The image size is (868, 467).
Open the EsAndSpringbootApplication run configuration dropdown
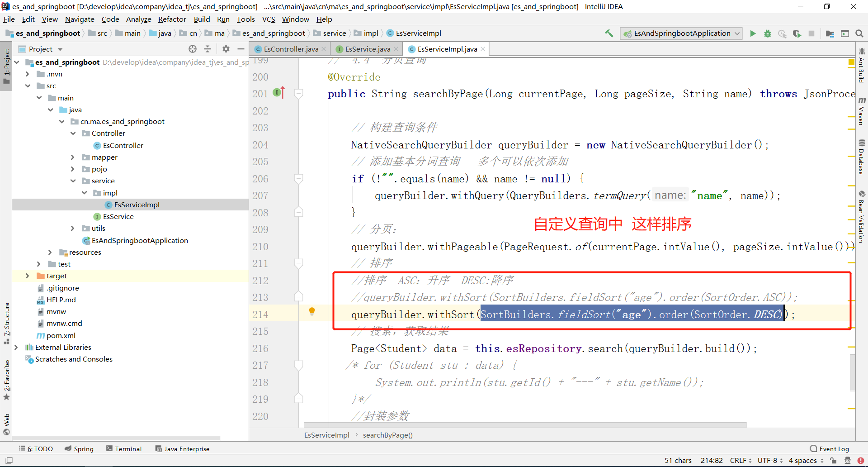pos(681,33)
